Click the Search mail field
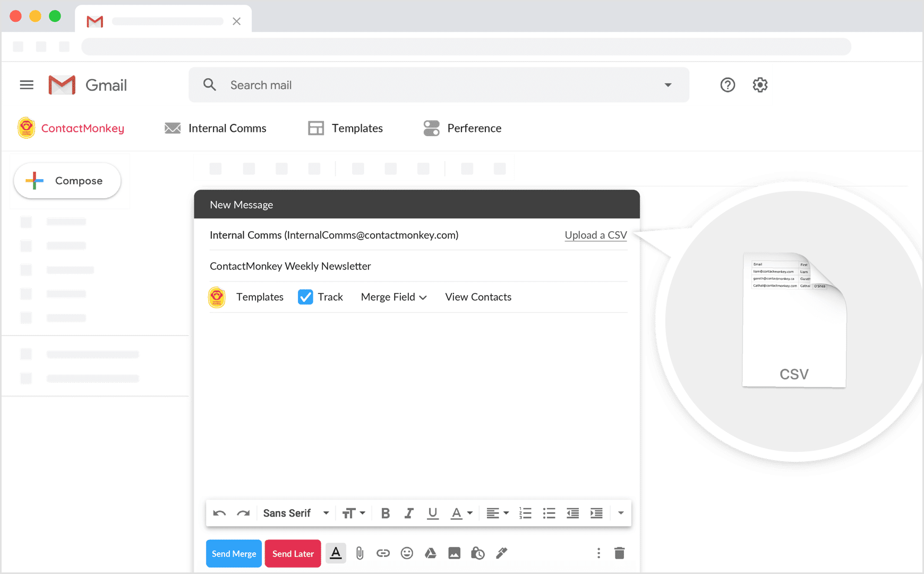The height and width of the screenshot is (574, 924). click(x=439, y=85)
